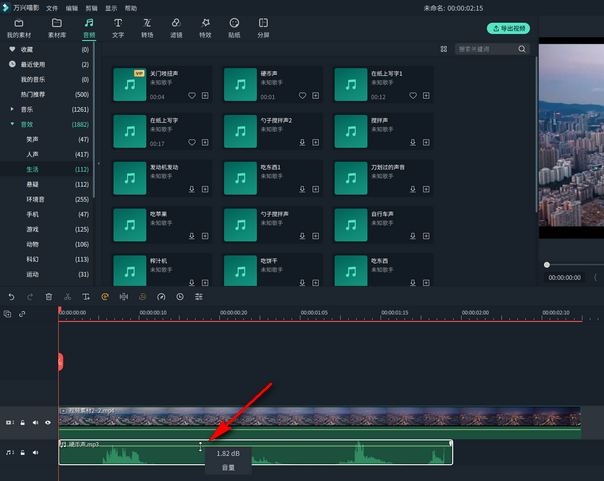Expand the 音乐 category tree
This screenshot has width=604, height=481.
(12, 109)
